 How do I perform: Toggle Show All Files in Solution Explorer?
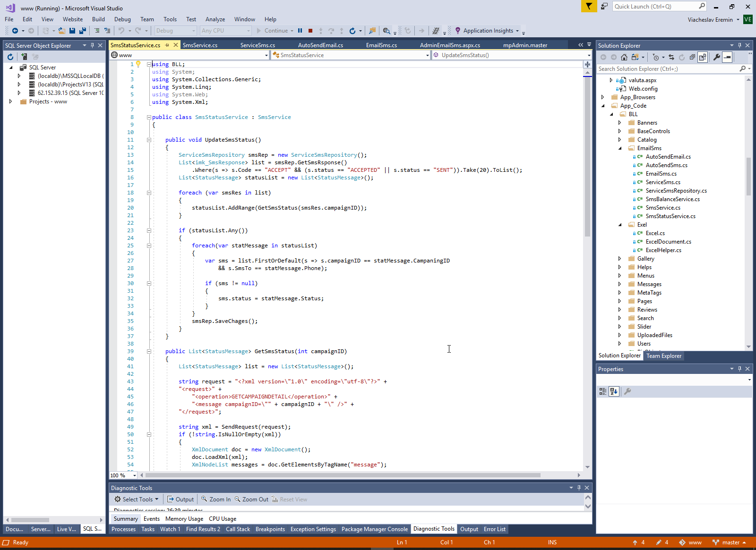click(703, 57)
